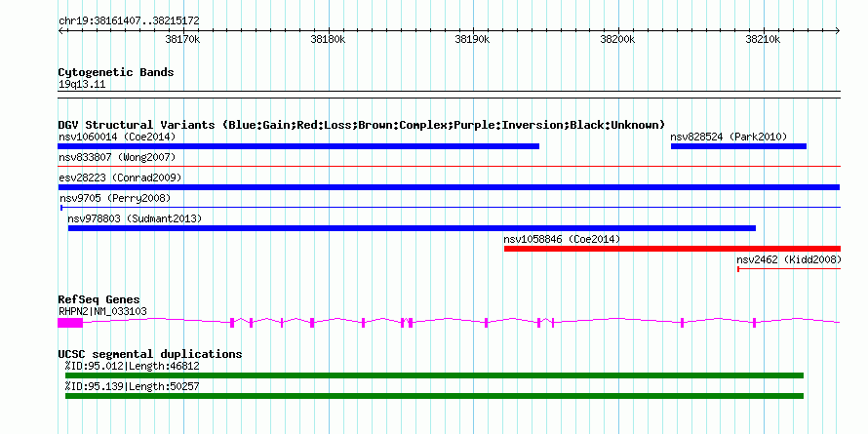Open label nsv1060014 (Coe2014)
Image resolution: width=868 pixels, height=434 pixels.
click(x=117, y=137)
